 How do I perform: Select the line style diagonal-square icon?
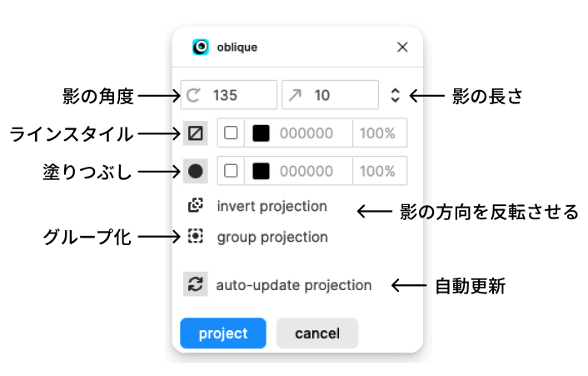tap(196, 133)
